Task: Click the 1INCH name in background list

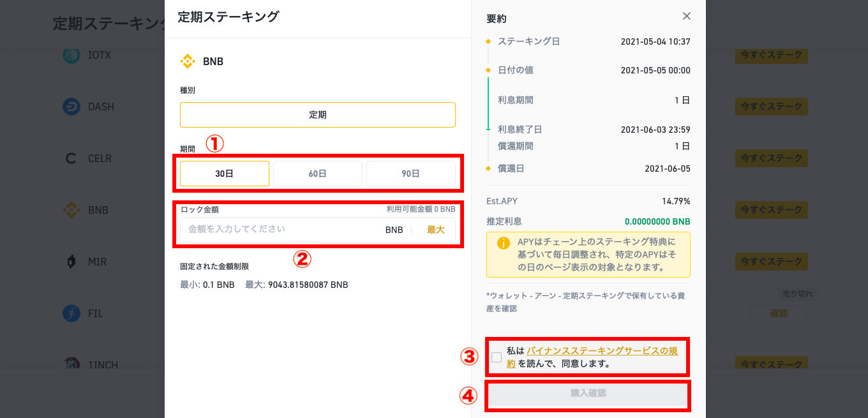Action: click(x=103, y=364)
